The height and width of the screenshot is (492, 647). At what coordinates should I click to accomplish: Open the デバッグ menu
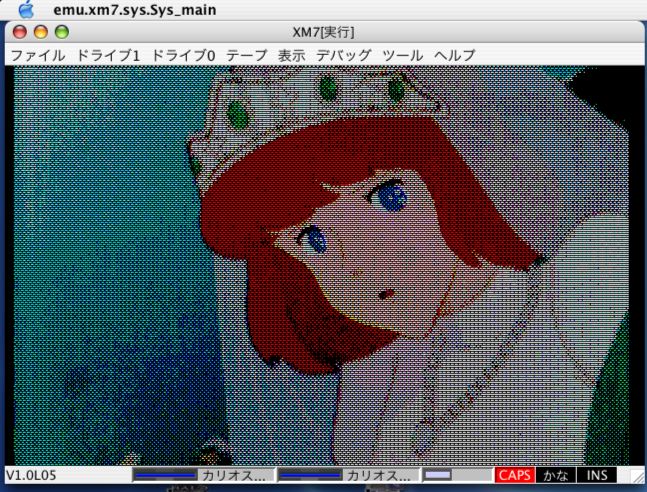click(343, 55)
